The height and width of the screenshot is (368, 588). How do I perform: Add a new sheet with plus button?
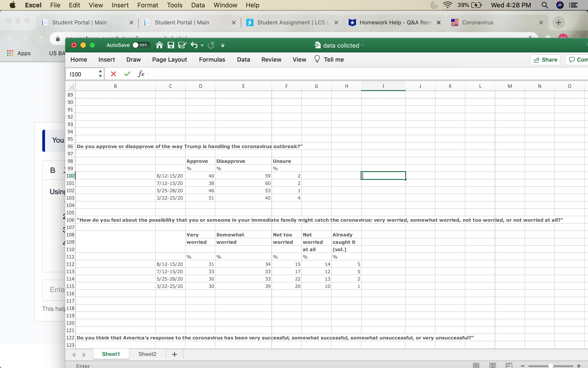tap(175, 354)
